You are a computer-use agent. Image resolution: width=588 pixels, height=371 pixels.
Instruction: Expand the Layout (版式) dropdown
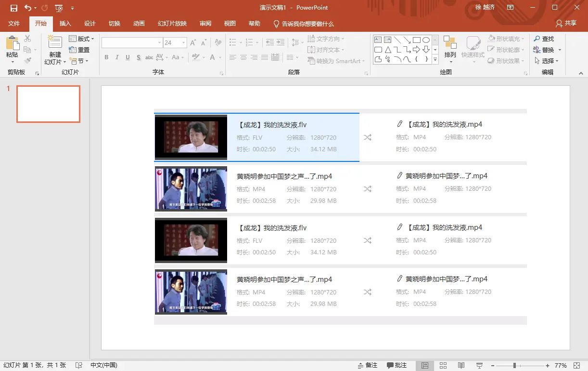click(x=81, y=39)
